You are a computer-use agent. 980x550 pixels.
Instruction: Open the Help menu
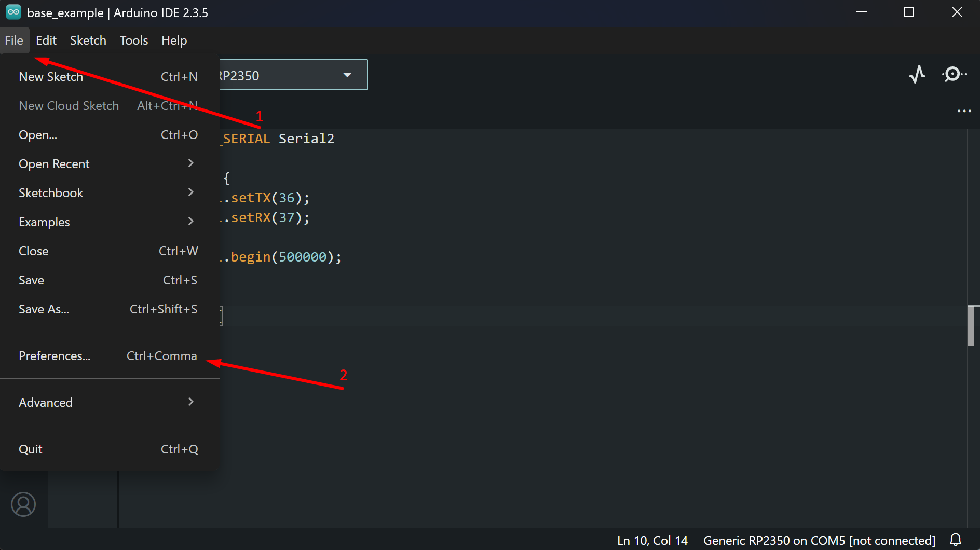pos(174,40)
